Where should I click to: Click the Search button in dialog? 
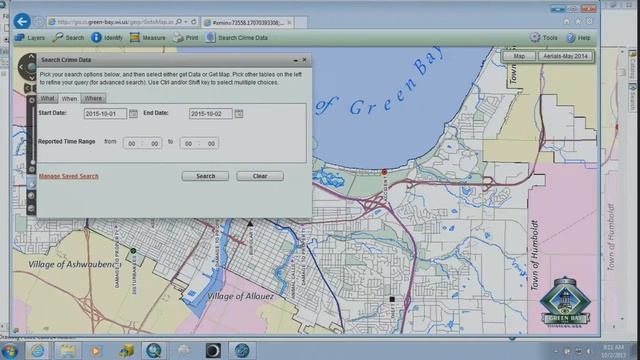[205, 176]
